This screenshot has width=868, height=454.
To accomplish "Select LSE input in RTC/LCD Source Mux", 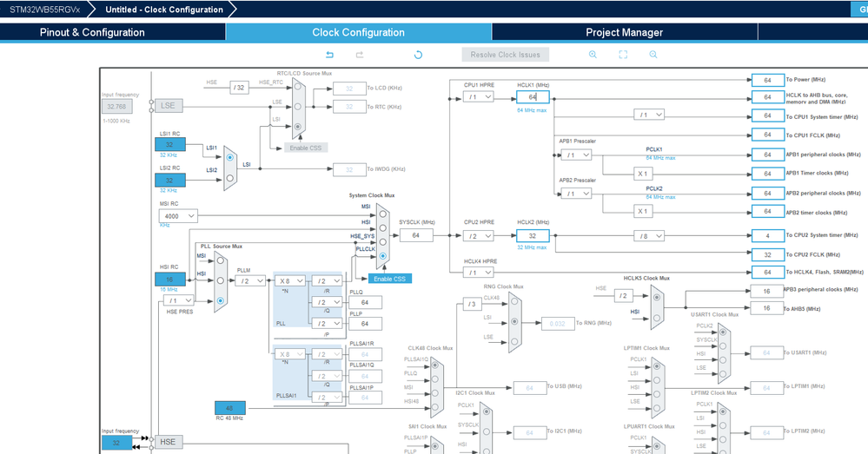I will [x=298, y=107].
